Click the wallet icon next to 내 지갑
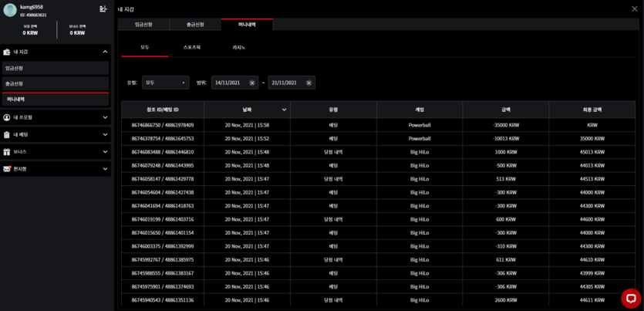Image resolution: width=644 pixels, height=311 pixels. [7, 52]
